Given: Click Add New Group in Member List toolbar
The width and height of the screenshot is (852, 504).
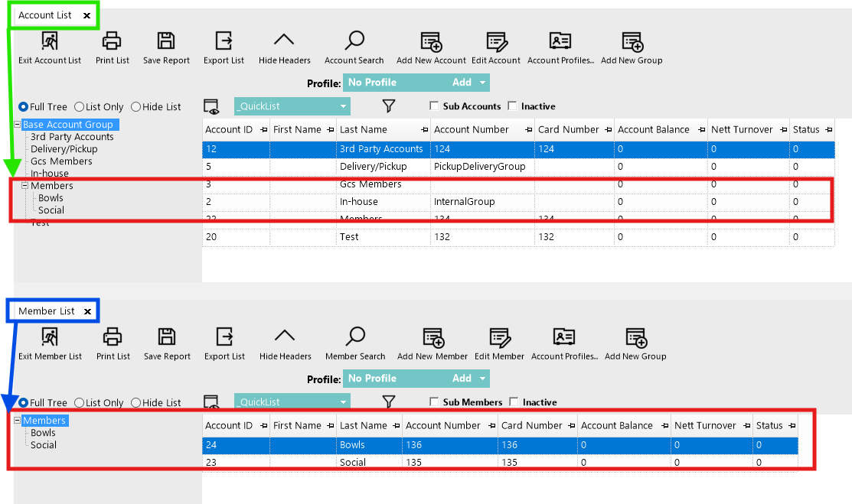Looking at the screenshot, I should click(635, 344).
